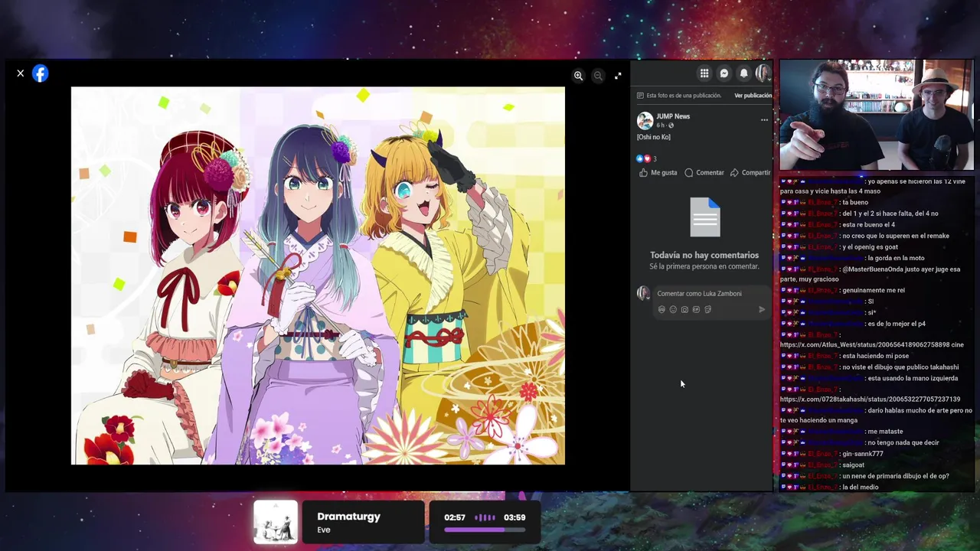Click the '[Oshi no Ko]' post caption

654,138
